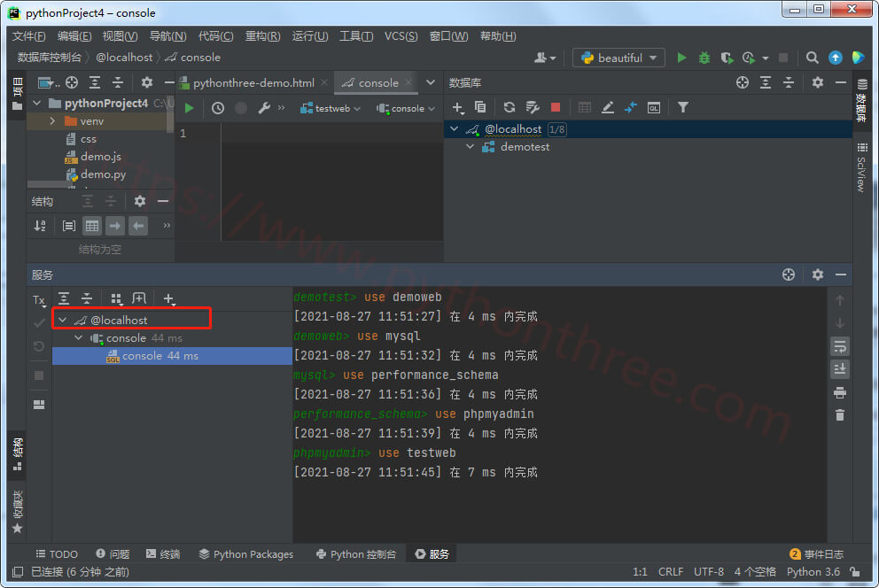The width and height of the screenshot is (879, 588).
Task: Click Python 3.6 interpreter in status bar
Action: pos(813,572)
